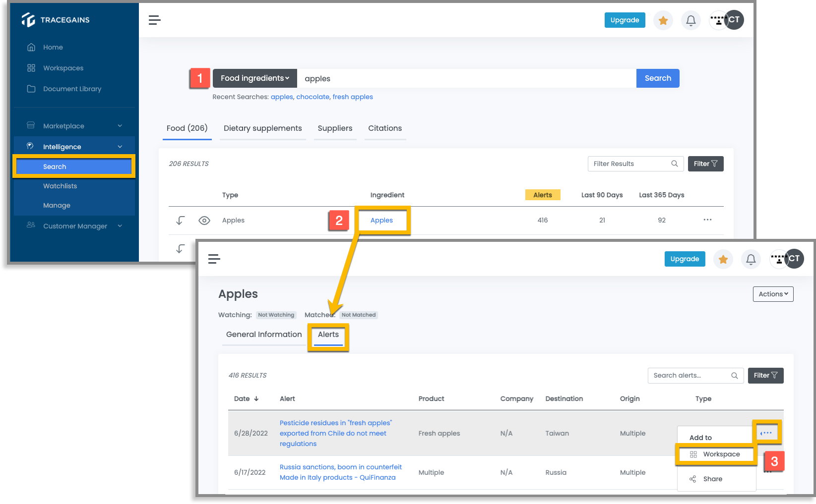Click the magnifier icon in Search alerts box
This screenshot has height=504, width=816.
tap(735, 376)
